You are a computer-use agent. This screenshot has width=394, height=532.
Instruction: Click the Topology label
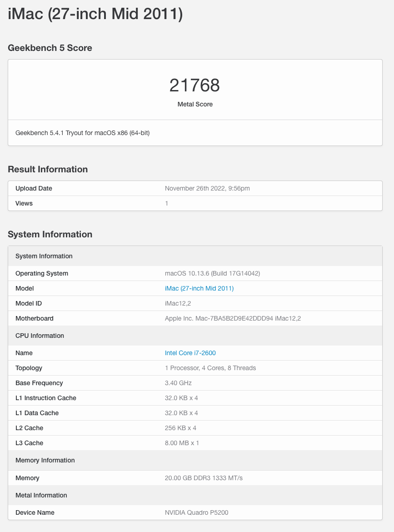click(29, 368)
